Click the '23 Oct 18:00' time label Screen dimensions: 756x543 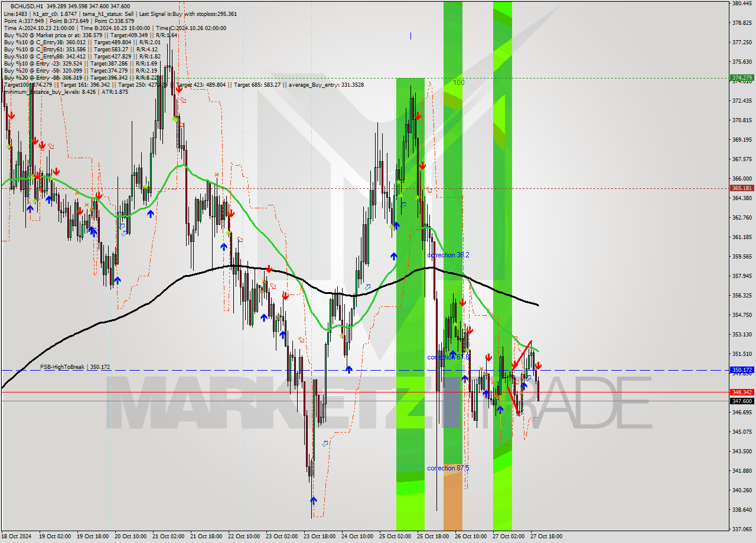tap(319, 537)
